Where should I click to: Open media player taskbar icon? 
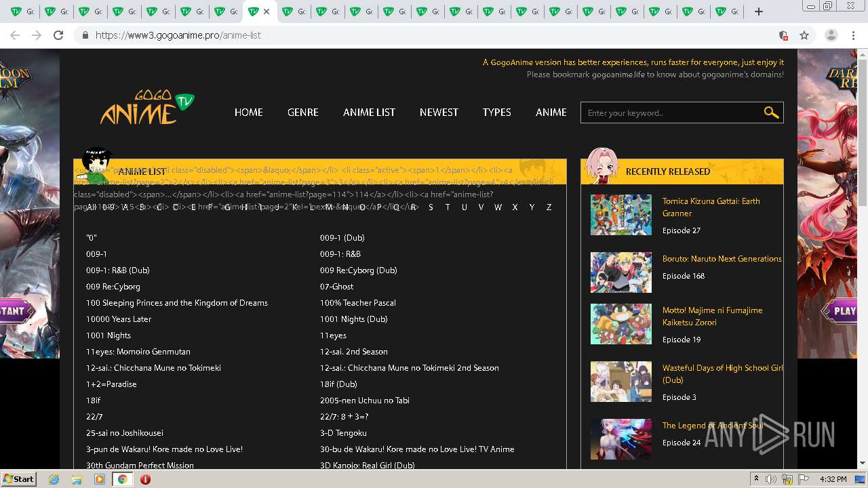(100, 479)
